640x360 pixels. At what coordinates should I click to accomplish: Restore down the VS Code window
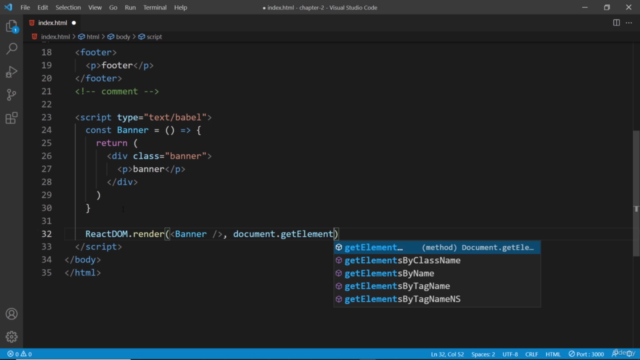[607, 7]
